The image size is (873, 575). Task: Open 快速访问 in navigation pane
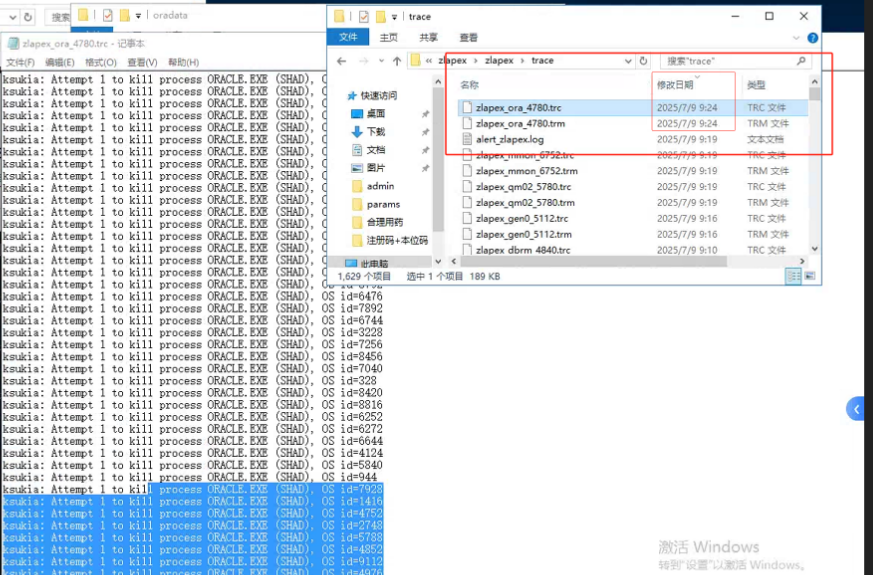pyautogui.click(x=379, y=95)
